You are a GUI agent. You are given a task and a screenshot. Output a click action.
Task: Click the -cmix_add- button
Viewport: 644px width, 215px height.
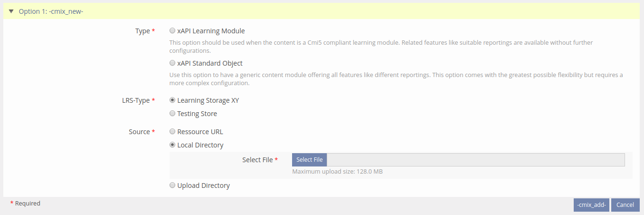point(591,205)
